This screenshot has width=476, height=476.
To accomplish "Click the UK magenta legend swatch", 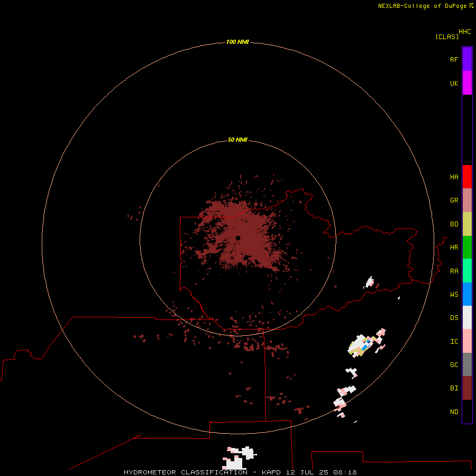I will (467, 83).
